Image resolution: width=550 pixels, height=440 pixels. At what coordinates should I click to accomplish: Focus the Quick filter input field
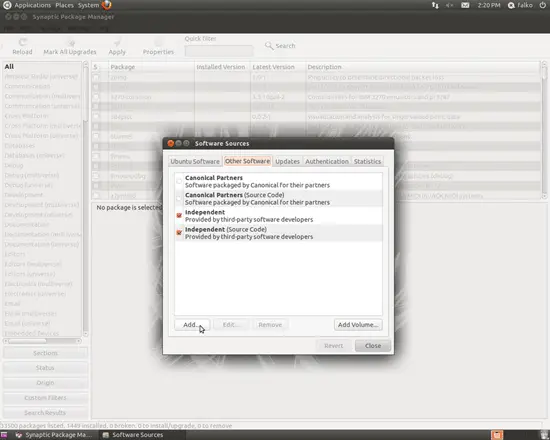pyautogui.click(x=219, y=51)
